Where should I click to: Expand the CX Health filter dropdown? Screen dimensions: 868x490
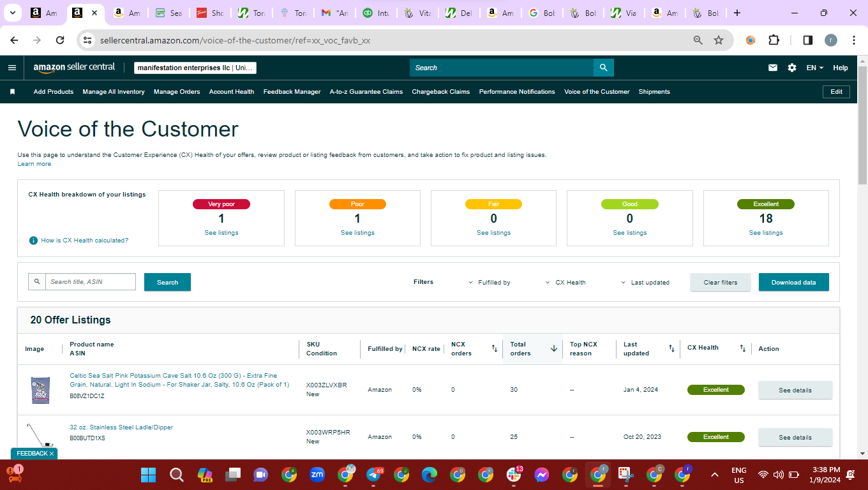pos(566,282)
